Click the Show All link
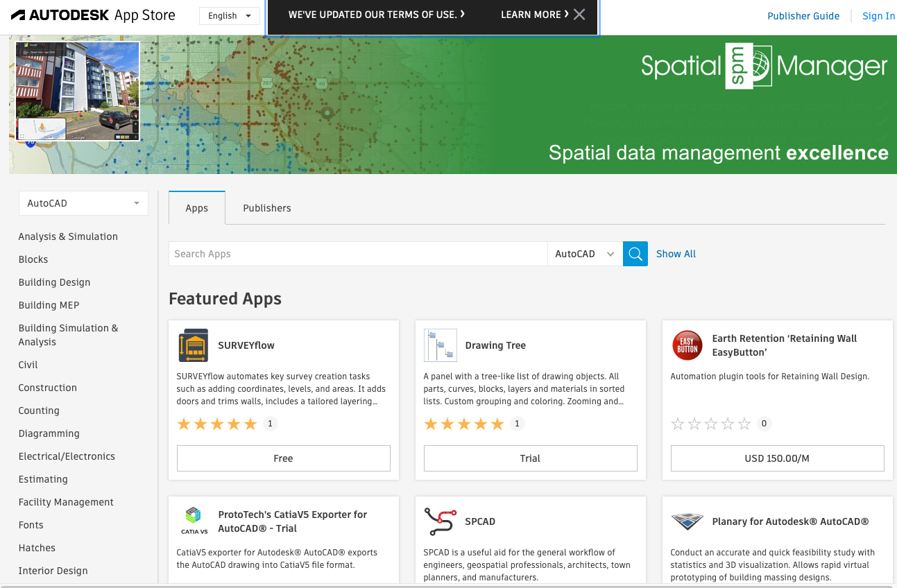This screenshot has height=588, width=897. 676,254
